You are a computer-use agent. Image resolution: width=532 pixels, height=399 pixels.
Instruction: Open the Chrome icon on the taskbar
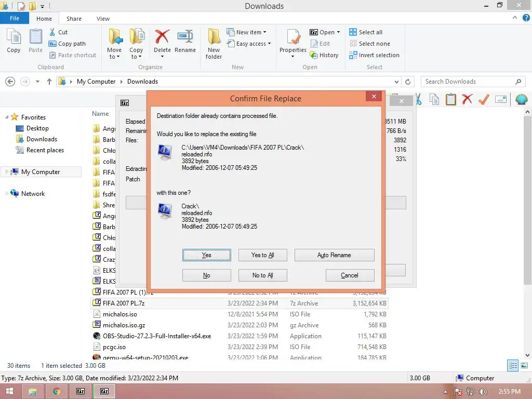56,391
